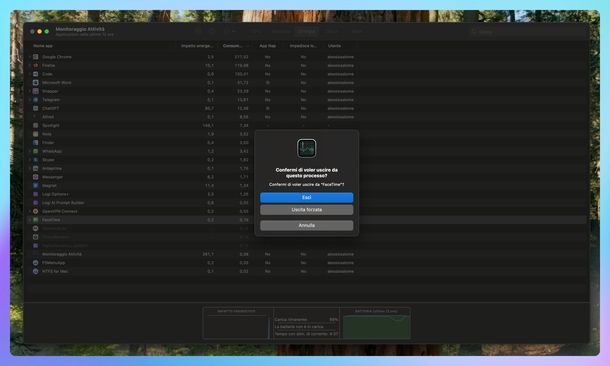Image resolution: width=610 pixels, height=366 pixels.
Task: Click the Logi AI Prompt Builder icon
Action: pos(35,203)
